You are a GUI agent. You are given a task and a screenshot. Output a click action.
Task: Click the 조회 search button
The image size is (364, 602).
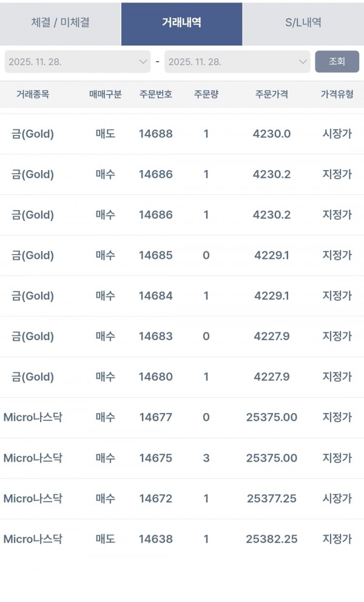click(337, 61)
